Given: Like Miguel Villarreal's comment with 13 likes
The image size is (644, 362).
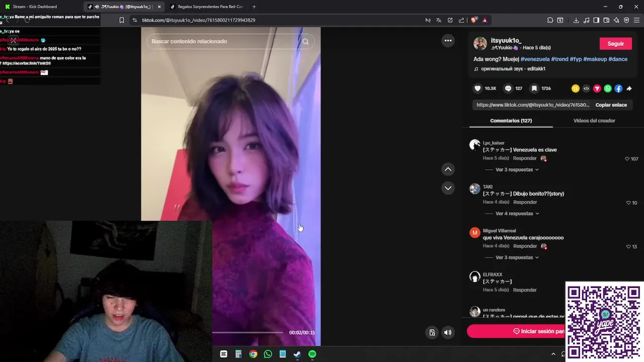Looking at the screenshot, I should (x=628, y=247).
